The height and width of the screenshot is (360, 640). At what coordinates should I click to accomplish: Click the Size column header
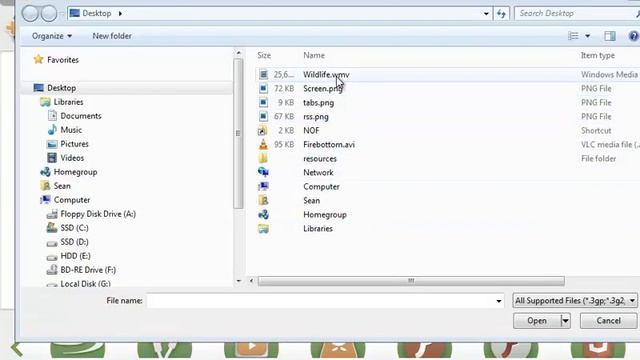click(264, 56)
